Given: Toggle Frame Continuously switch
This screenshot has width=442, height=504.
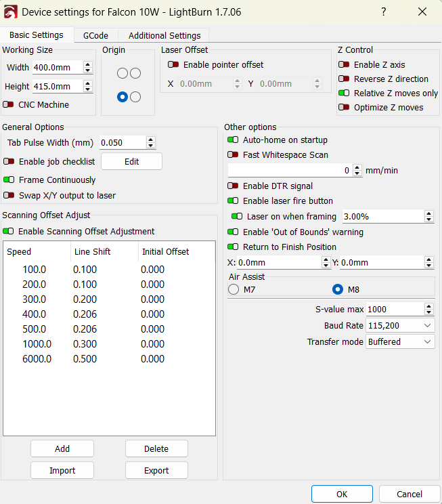Looking at the screenshot, I should click(x=9, y=180).
